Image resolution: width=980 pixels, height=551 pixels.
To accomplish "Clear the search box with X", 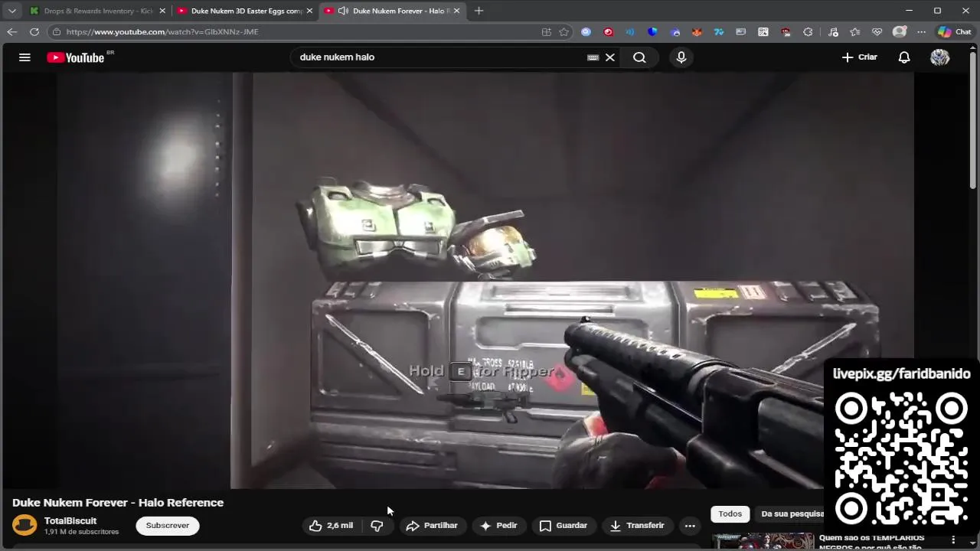I will (610, 57).
